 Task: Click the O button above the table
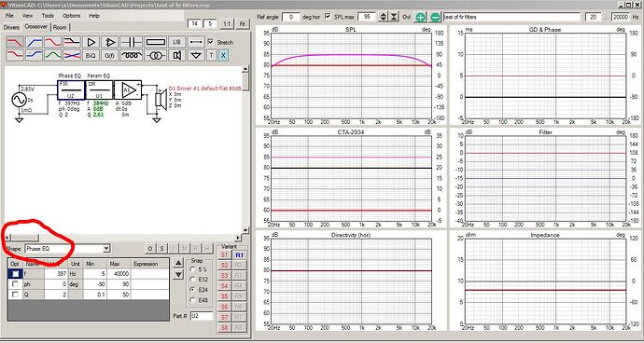point(150,248)
